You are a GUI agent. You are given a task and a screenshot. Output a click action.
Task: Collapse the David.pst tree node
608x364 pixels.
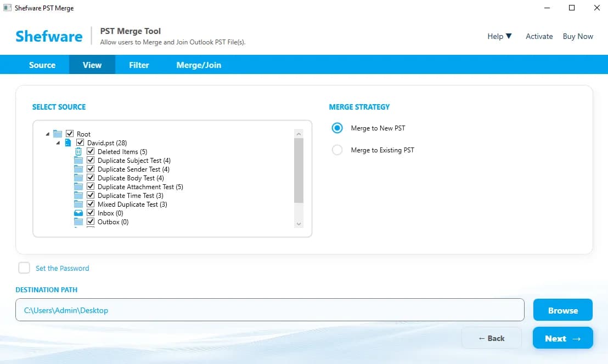tap(58, 143)
